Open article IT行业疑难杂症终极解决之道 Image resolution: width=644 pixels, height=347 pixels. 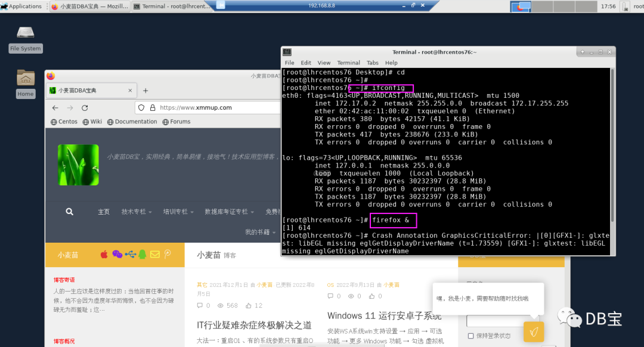(254, 325)
